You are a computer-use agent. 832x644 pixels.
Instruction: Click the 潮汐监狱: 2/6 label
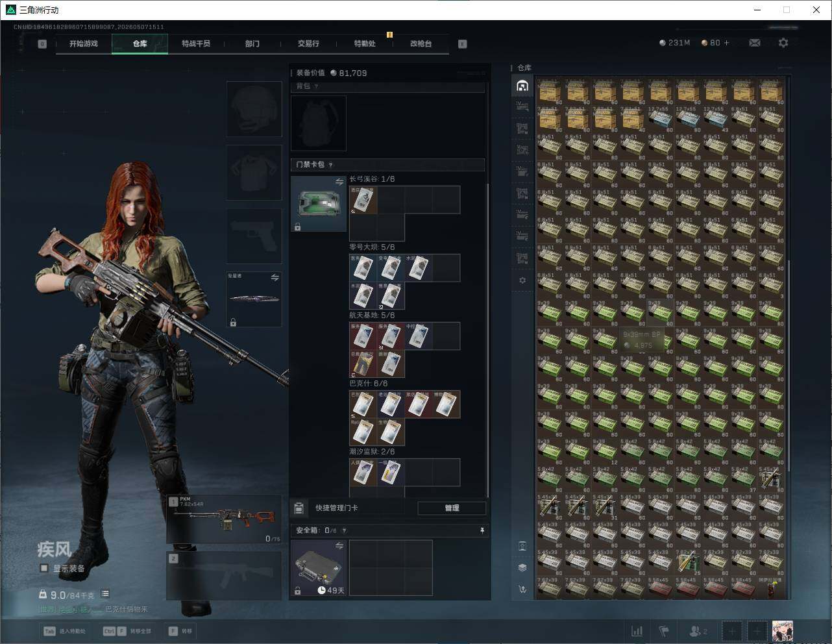coord(372,451)
